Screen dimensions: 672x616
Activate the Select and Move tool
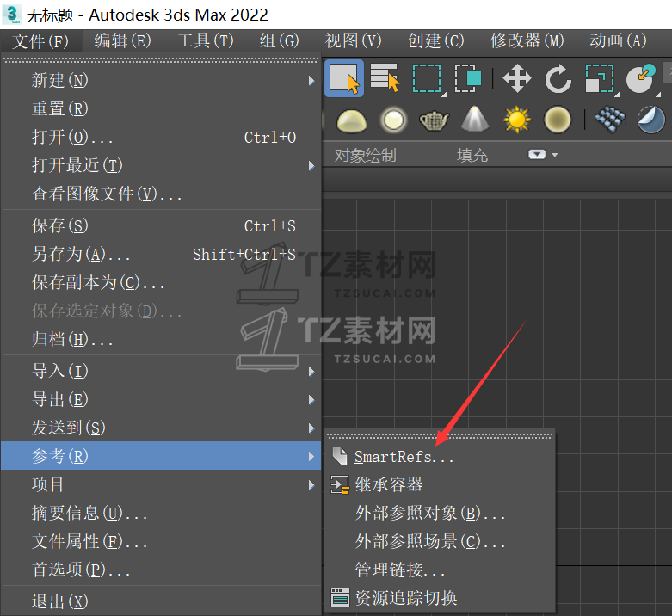click(516, 78)
